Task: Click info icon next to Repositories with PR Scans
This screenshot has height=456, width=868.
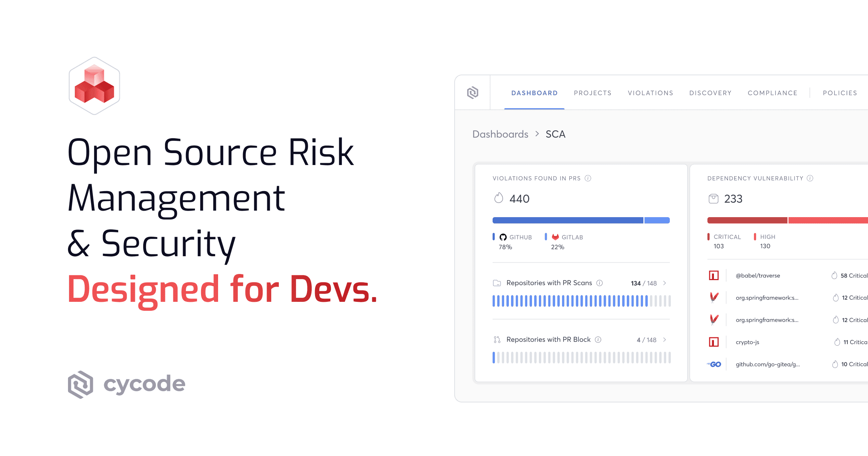Action: (600, 283)
